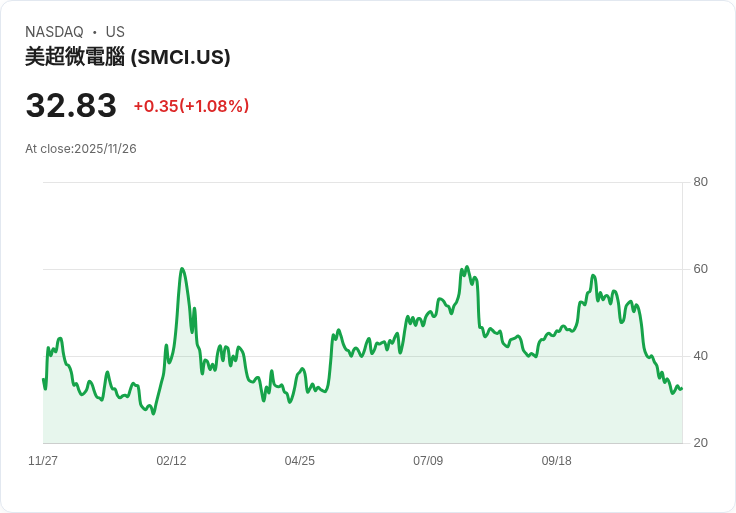Click the 40 value on price axis
Screen dimensions: 736x513
701,356
